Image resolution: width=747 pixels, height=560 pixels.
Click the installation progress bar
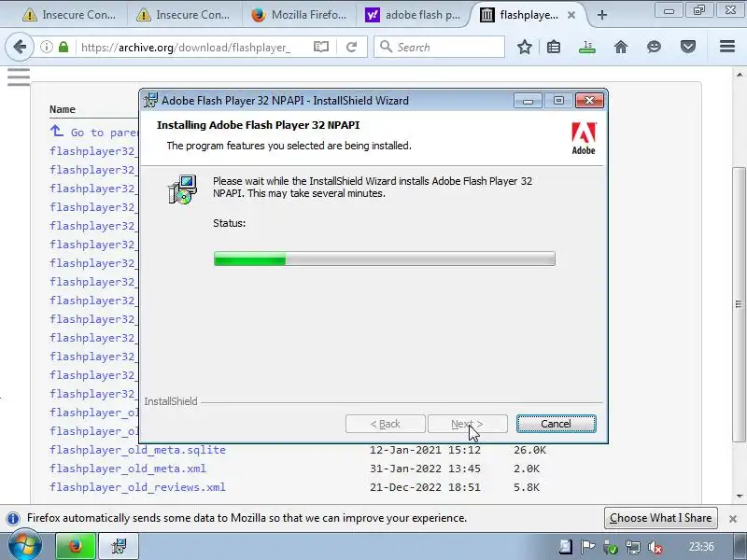click(x=385, y=259)
